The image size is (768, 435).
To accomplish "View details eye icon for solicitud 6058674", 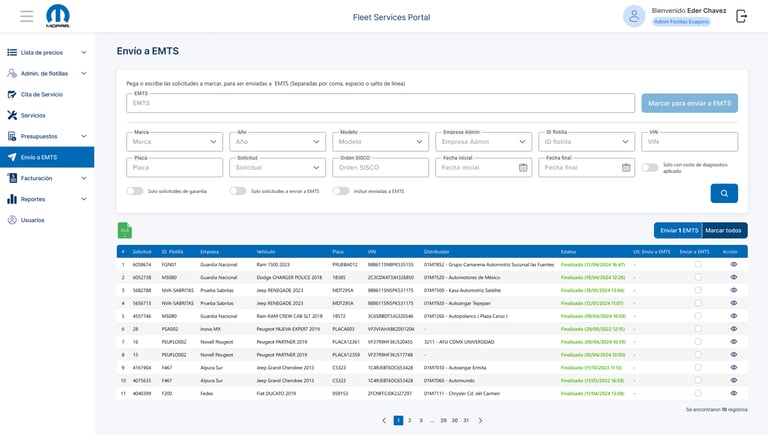I will click(734, 264).
